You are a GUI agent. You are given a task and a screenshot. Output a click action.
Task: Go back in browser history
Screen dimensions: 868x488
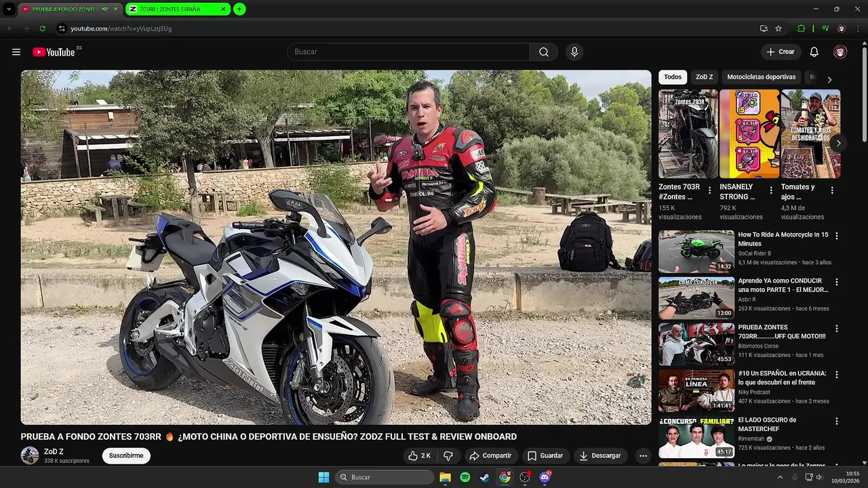point(9,28)
